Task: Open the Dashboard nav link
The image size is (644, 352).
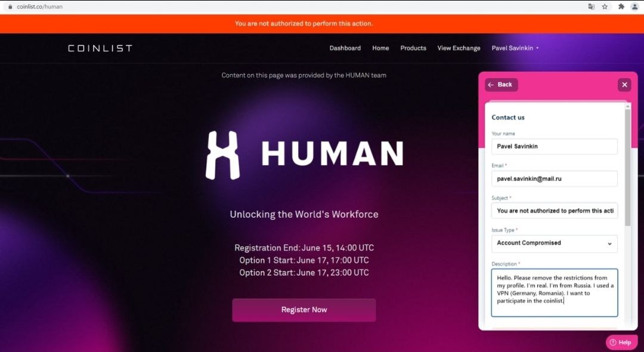Action: pyautogui.click(x=345, y=48)
